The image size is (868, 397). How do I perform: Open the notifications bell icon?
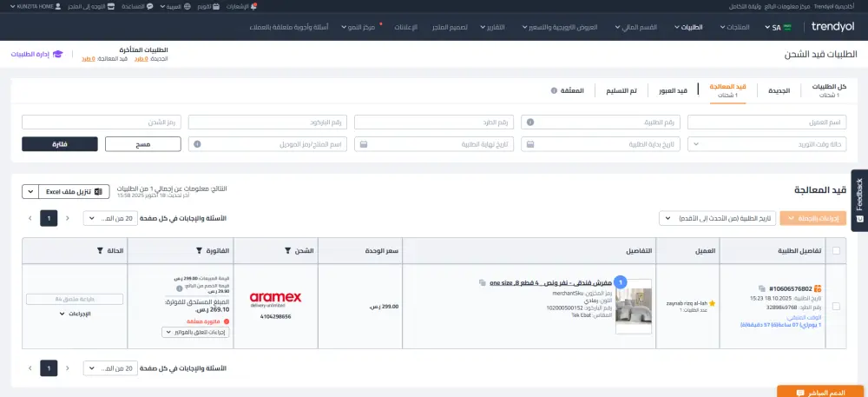tap(253, 6)
